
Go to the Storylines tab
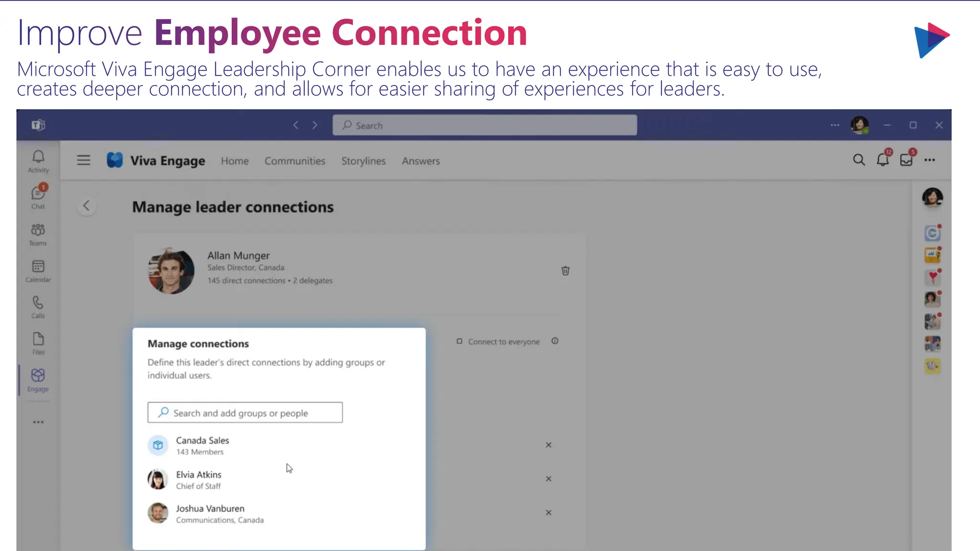364,161
